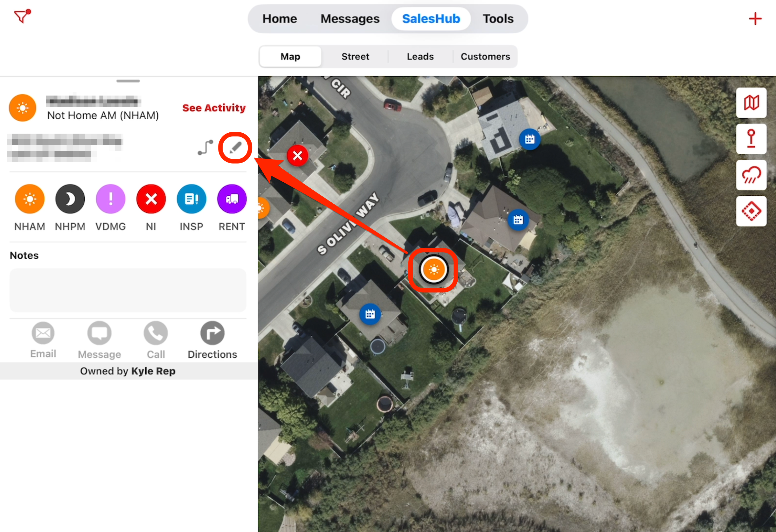Open the Leads tab
The height and width of the screenshot is (532, 776).
pos(420,56)
